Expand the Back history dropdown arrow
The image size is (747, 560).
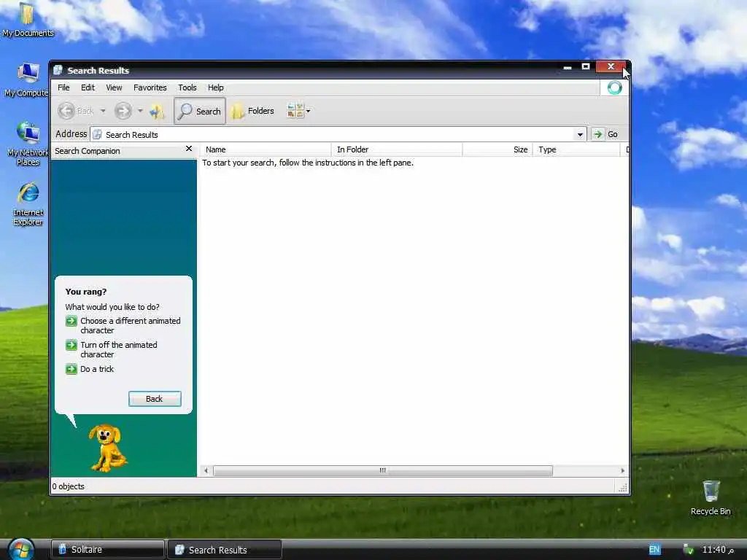tap(103, 111)
